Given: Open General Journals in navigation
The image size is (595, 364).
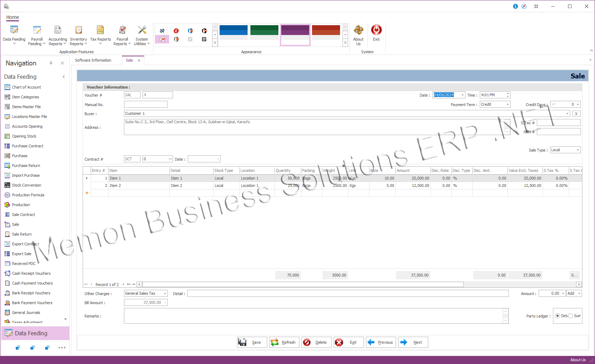Looking at the screenshot, I should click(26, 313).
